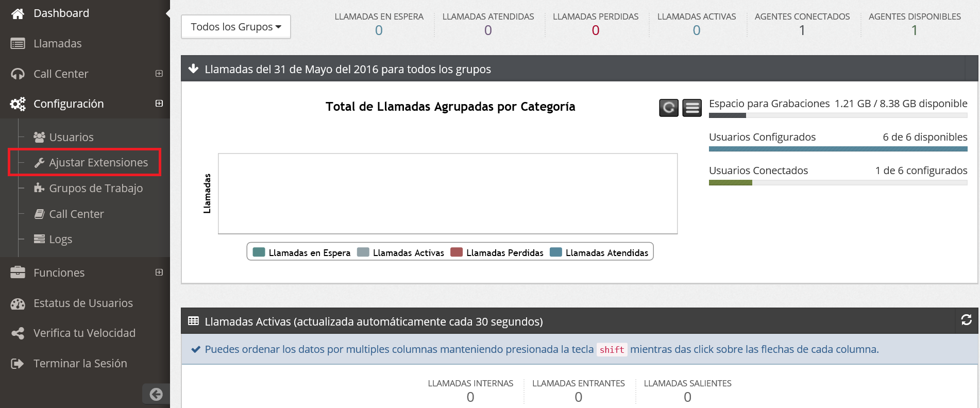This screenshot has height=408, width=980.
Task: Toggle Llamadas en Espera legend swatch
Action: click(259, 252)
